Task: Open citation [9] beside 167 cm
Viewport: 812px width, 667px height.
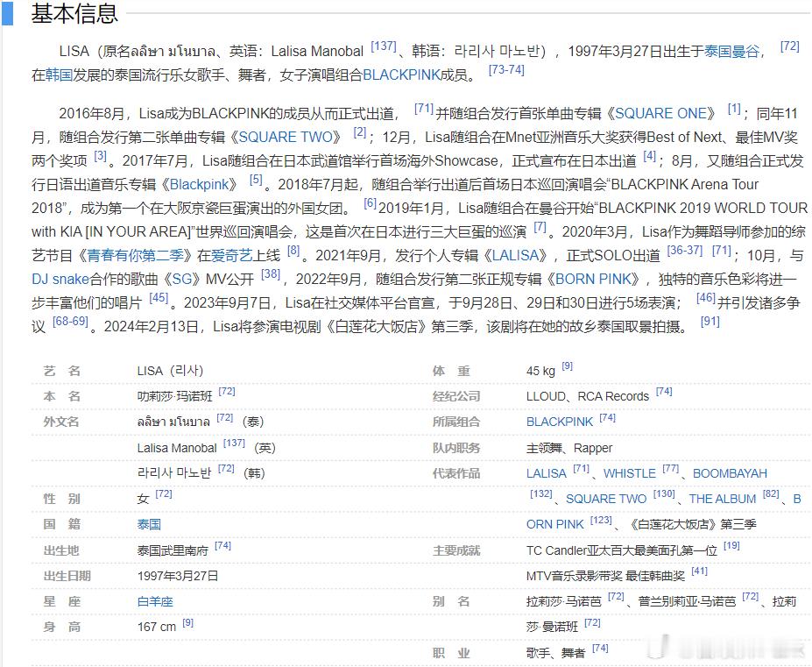Action: tap(188, 622)
